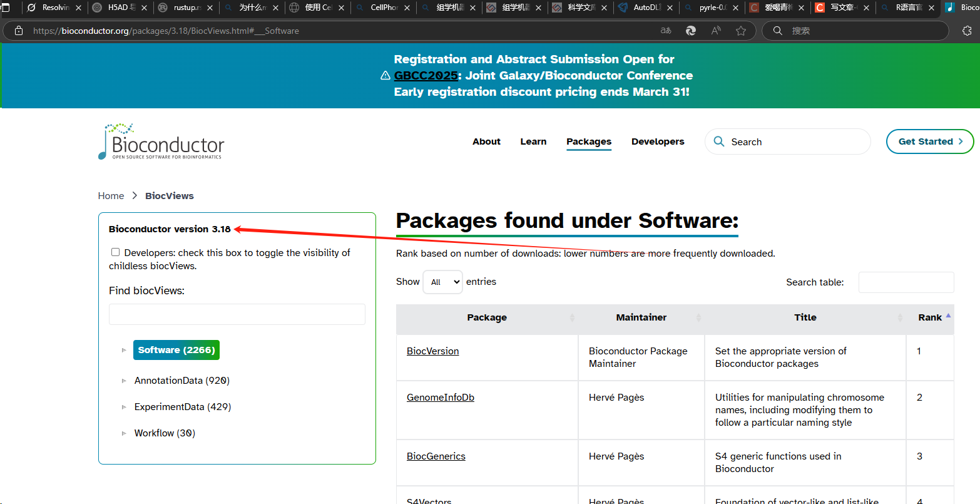Switch to the H5AD browser tab

(x=120, y=8)
